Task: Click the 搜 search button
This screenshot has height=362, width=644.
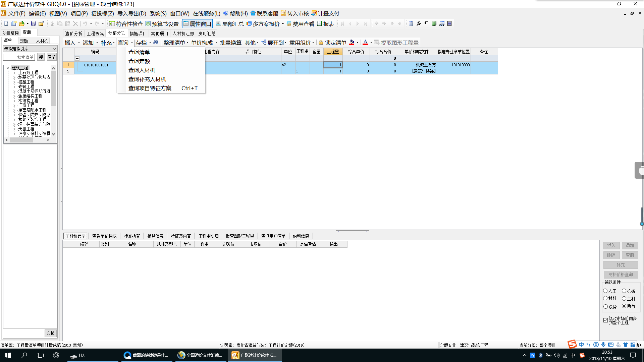Action: coord(41,57)
